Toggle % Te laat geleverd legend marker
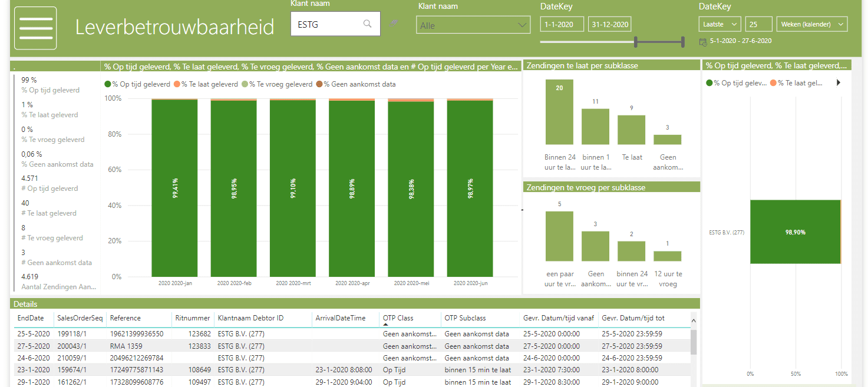The image size is (868, 387). click(177, 84)
